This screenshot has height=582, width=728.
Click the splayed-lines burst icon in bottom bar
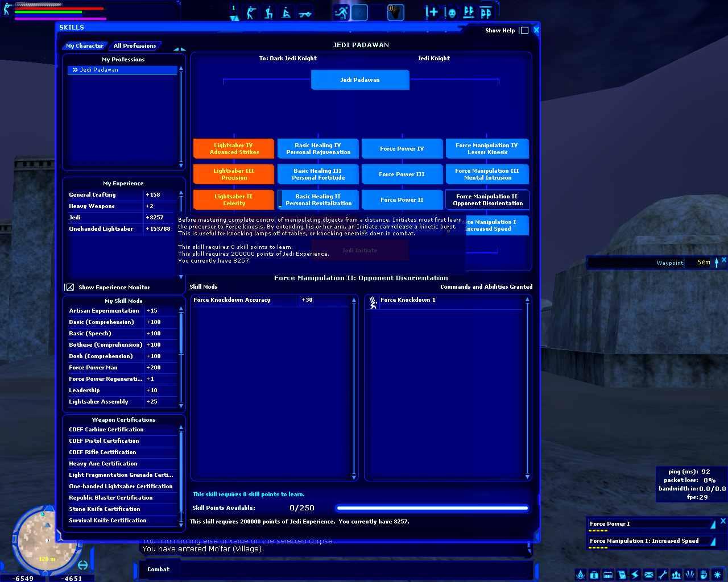[689, 575]
